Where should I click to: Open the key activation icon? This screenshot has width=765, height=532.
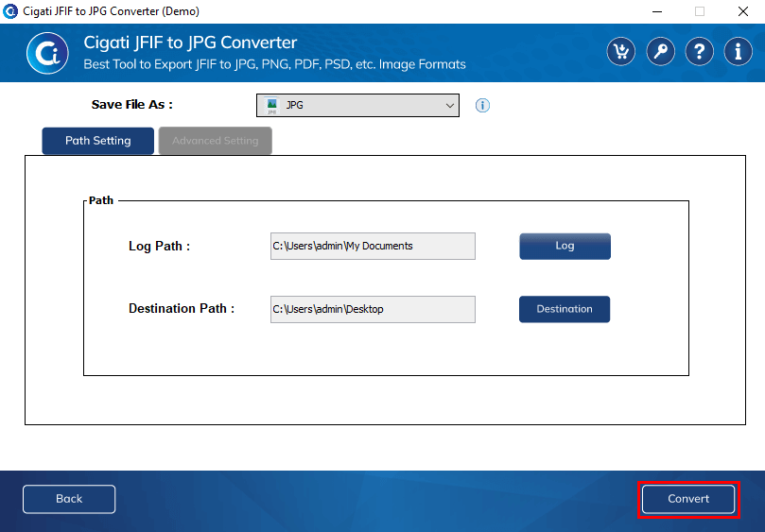[x=660, y=51]
